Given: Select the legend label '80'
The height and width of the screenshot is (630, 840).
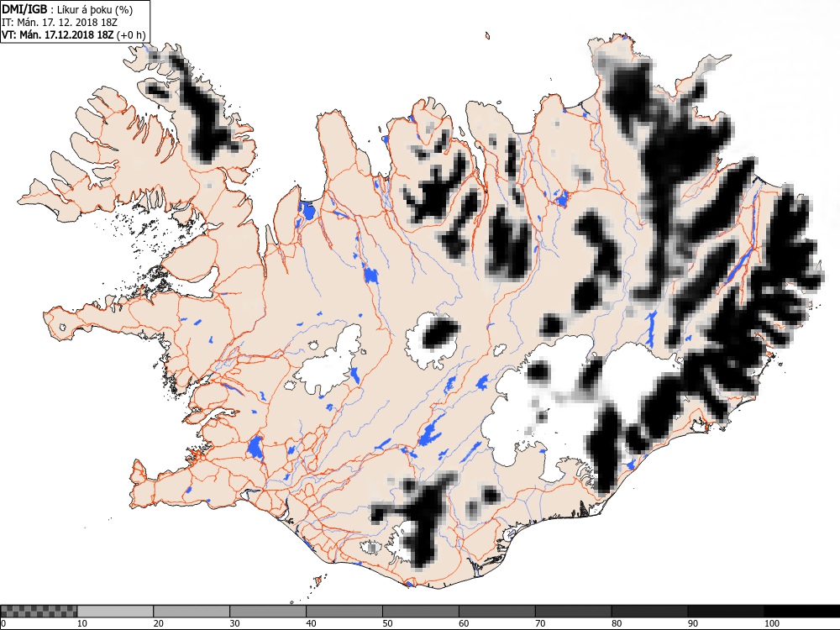Looking at the screenshot, I should pyautogui.click(x=617, y=623).
